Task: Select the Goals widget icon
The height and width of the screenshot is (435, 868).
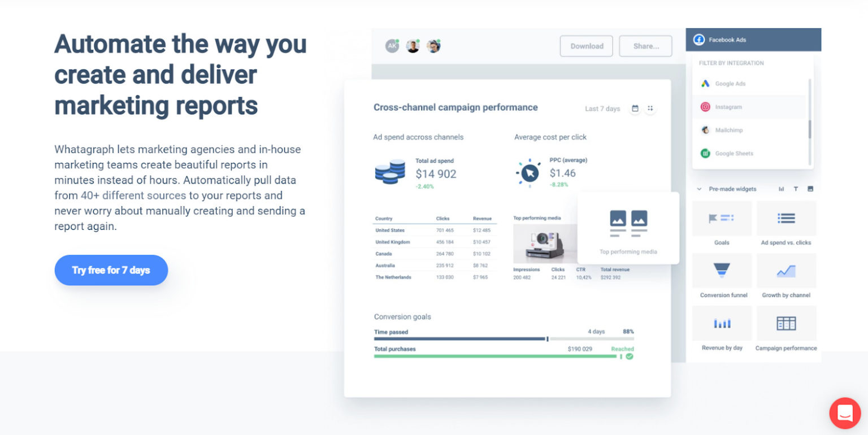Action: (722, 219)
